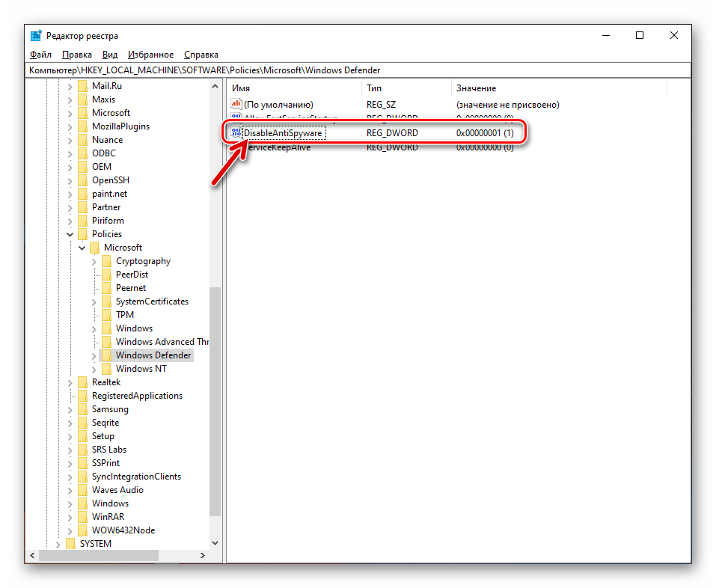This screenshot has width=716, height=588.
Task: Click the Partner folder icon
Action: [x=82, y=207]
